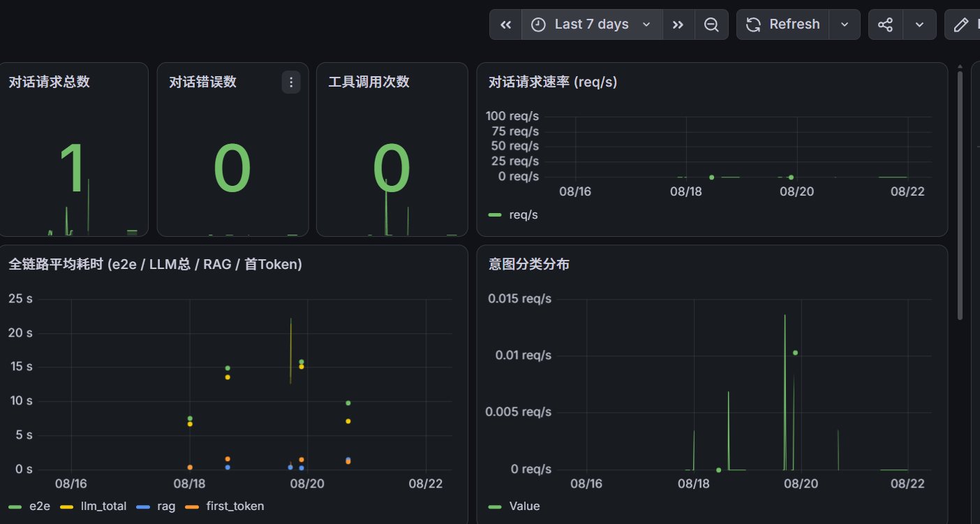Shift time range backward with double-left arrows

click(x=506, y=24)
